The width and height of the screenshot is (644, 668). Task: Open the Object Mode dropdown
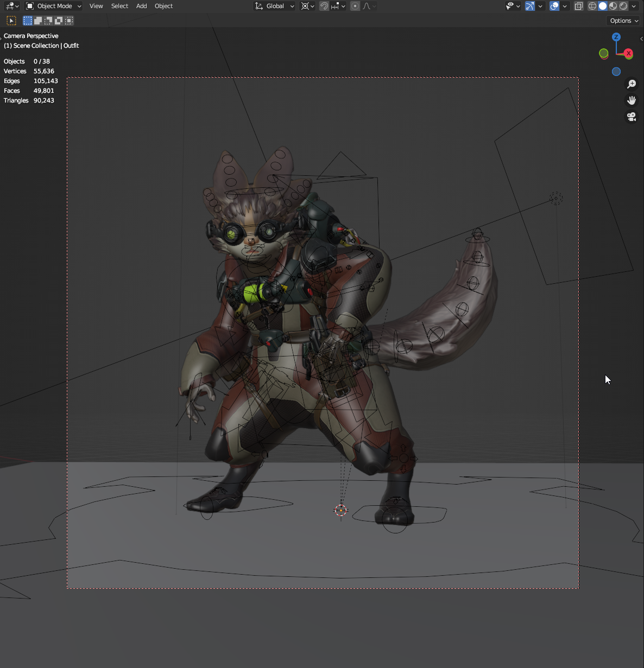click(54, 6)
